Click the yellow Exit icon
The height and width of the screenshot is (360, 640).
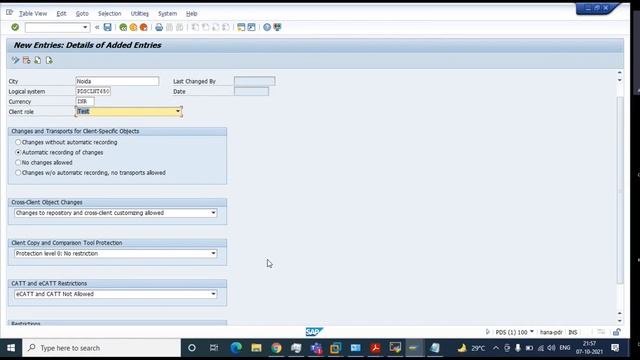(x=133, y=27)
